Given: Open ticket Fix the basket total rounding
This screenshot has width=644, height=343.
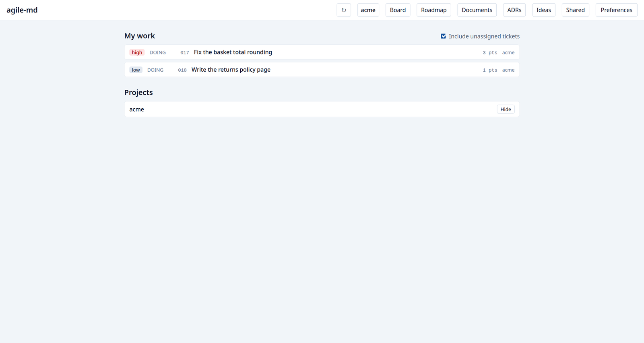Looking at the screenshot, I should click(233, 52).
